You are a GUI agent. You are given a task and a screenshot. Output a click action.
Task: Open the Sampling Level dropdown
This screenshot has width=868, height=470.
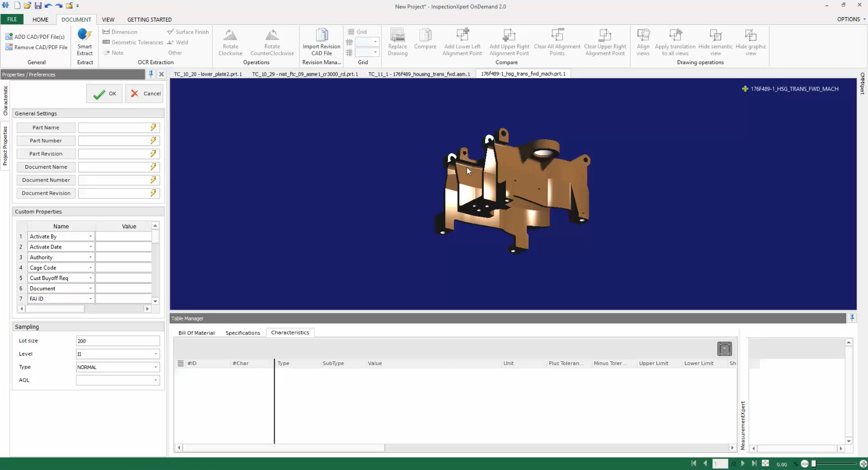click(x=155, y=354)
